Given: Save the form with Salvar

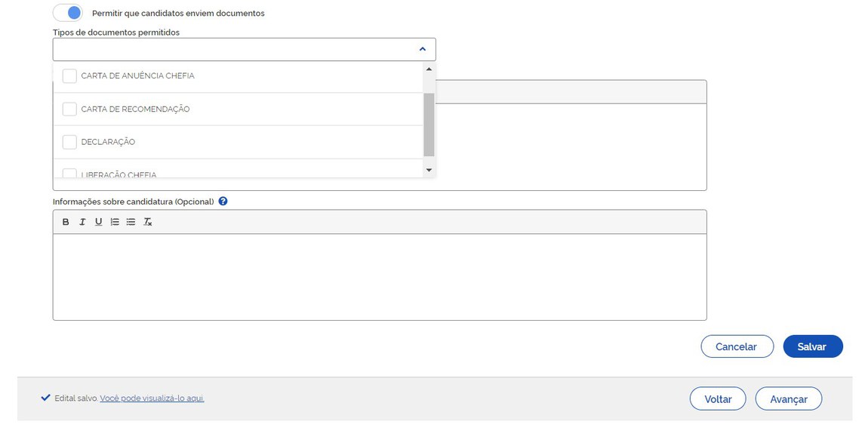Looking at the screenshot, I should (x=812, y=346).
